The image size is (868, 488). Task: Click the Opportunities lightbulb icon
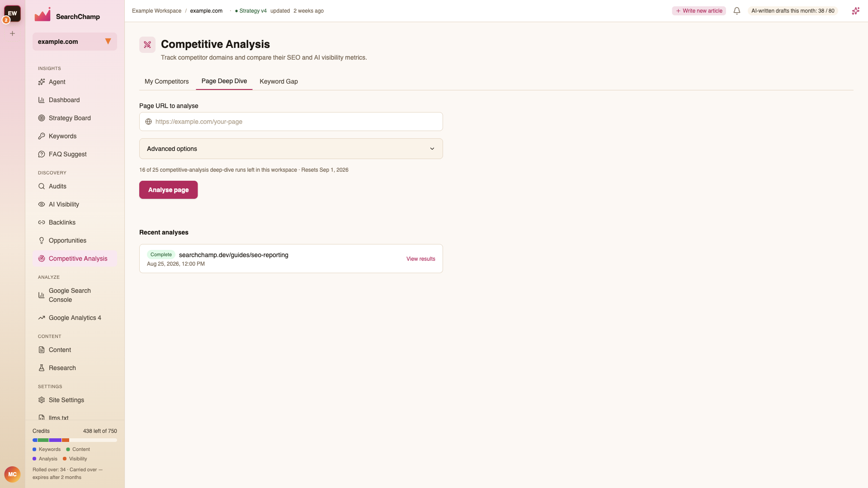[x=42, y=240]
